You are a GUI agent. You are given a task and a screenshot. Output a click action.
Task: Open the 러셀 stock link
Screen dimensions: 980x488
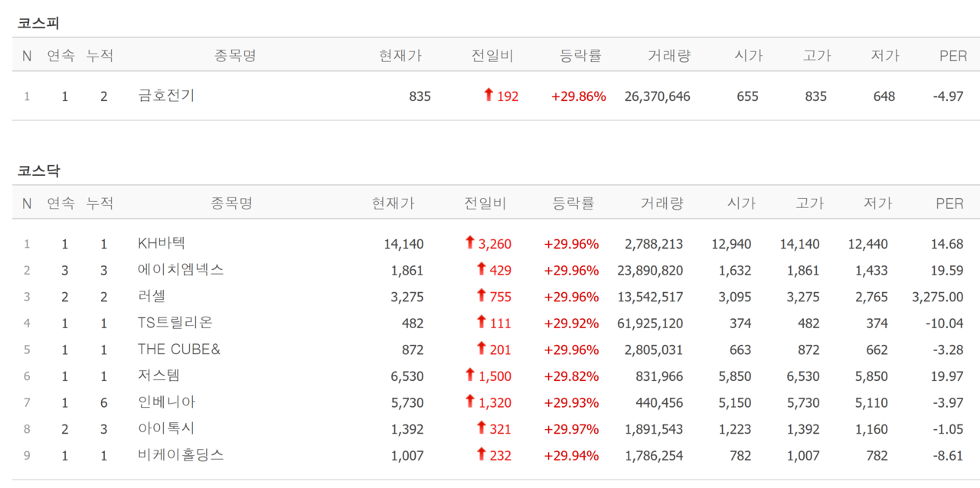coord(152,296)
